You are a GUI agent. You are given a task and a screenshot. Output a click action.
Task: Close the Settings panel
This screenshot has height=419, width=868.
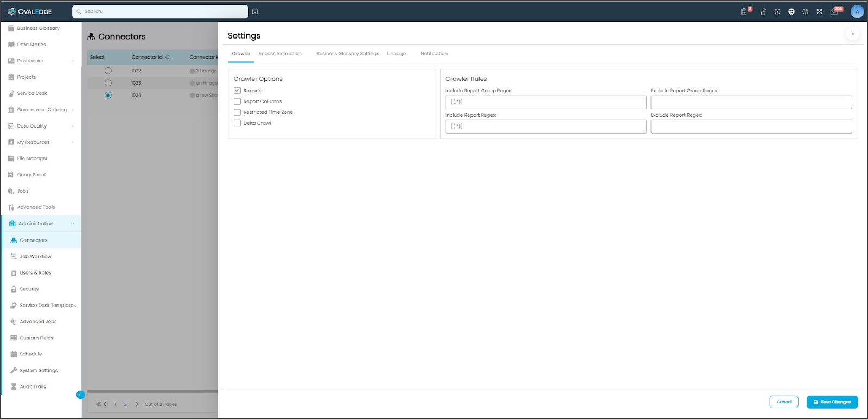pyautogui.click(x=853, y=34)
